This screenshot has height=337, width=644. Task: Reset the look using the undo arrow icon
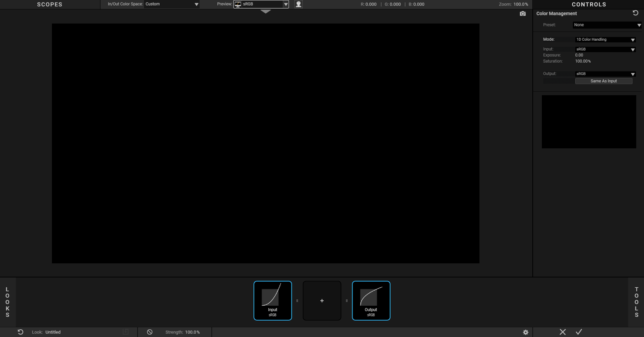(x=20, y=332)
